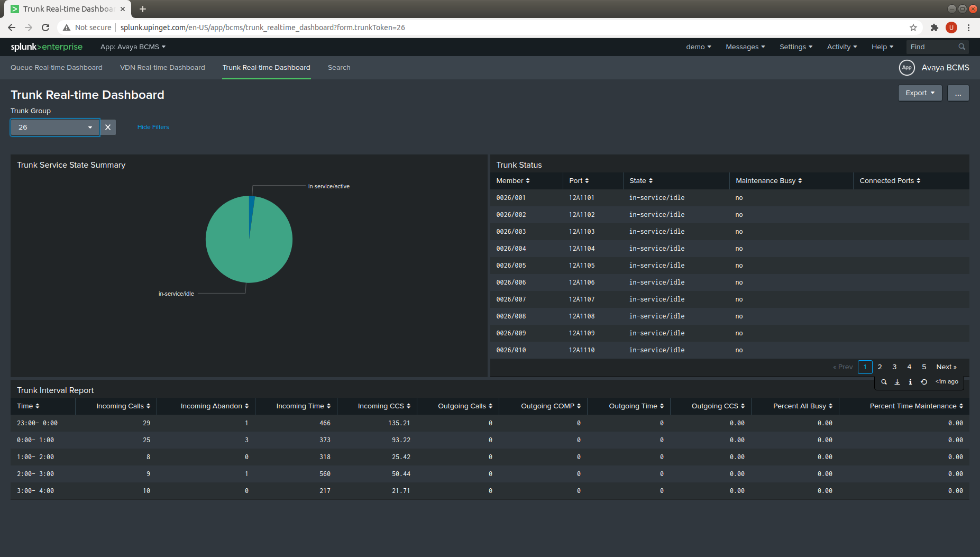Sort table by Maintenance Busy column
Screen dimensions: 980x557
pyautogui.click(x=768, y=181)
